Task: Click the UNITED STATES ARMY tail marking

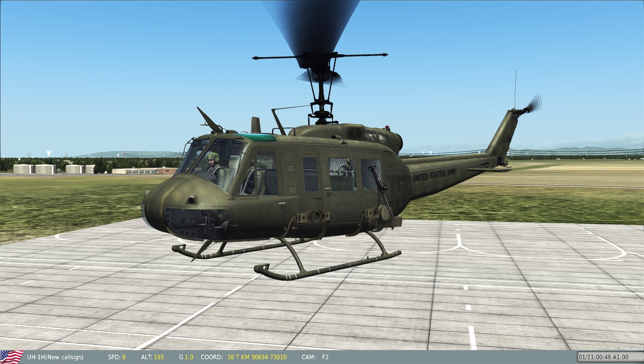Action: coord(434,175)
